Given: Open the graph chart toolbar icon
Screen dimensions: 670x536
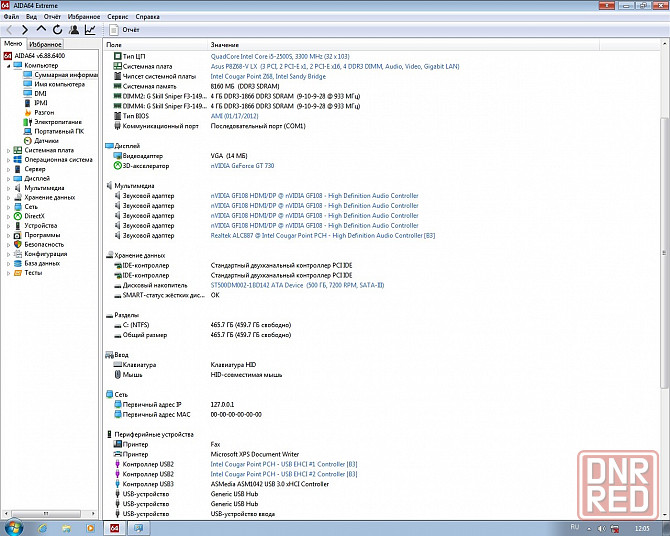Looking at the screenshot, I should (x=90, y=29).
